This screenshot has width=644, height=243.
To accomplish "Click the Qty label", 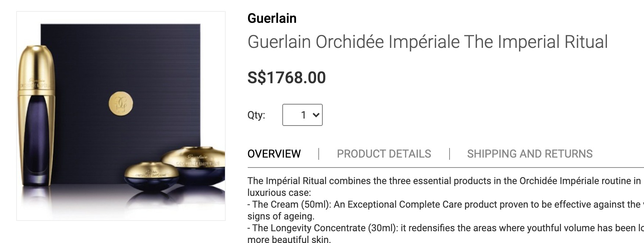I will tap(256, 115).
